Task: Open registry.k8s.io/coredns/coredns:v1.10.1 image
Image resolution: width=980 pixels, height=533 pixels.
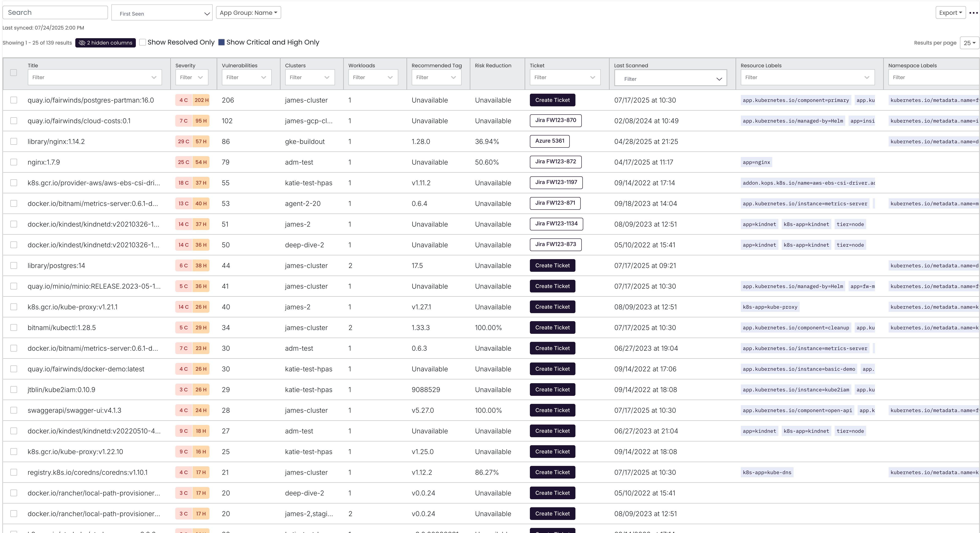Action: coord(88,472)
